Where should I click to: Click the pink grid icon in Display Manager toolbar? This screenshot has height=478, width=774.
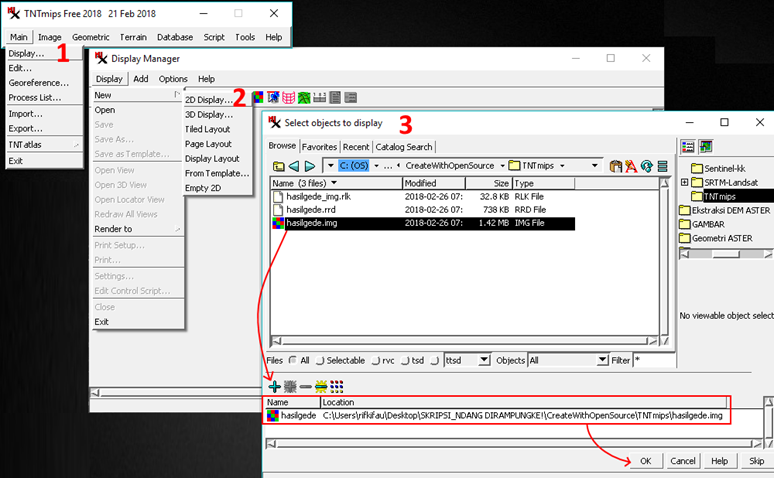(288, 97)
